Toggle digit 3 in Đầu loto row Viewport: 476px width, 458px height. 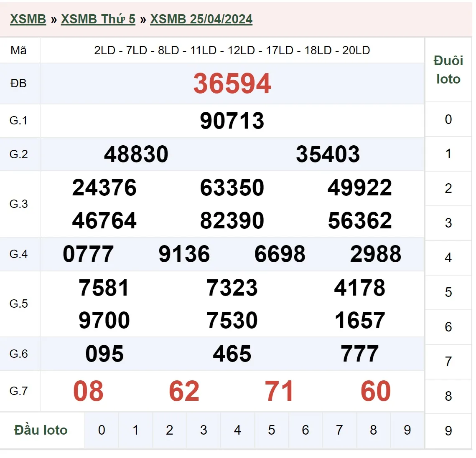point(204,430)
